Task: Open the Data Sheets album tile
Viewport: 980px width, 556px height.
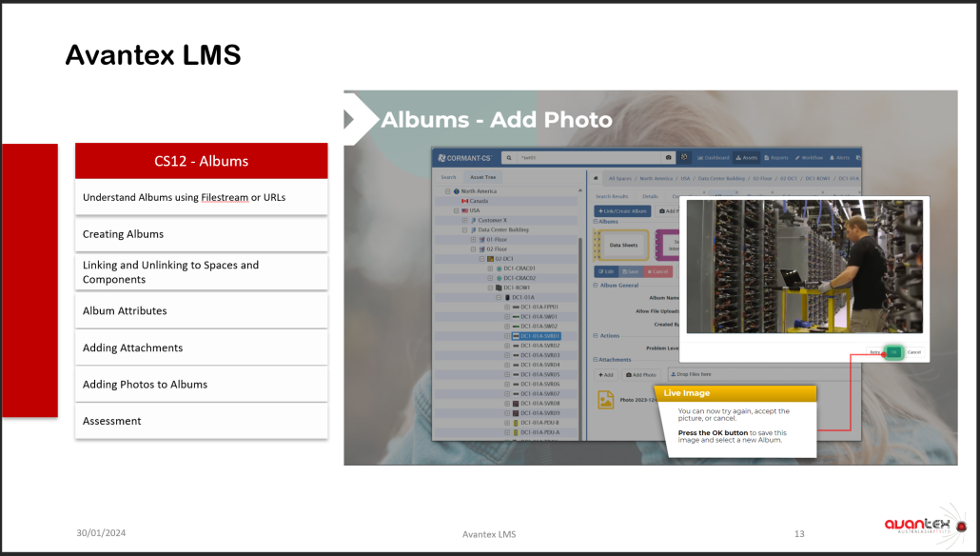Action: click(x=622, y=245)
